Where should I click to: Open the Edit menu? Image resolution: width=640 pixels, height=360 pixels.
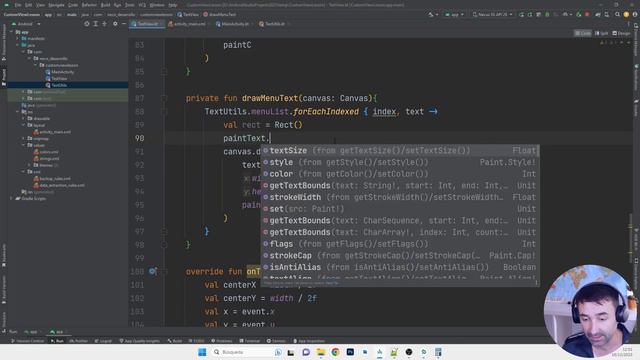29,5
